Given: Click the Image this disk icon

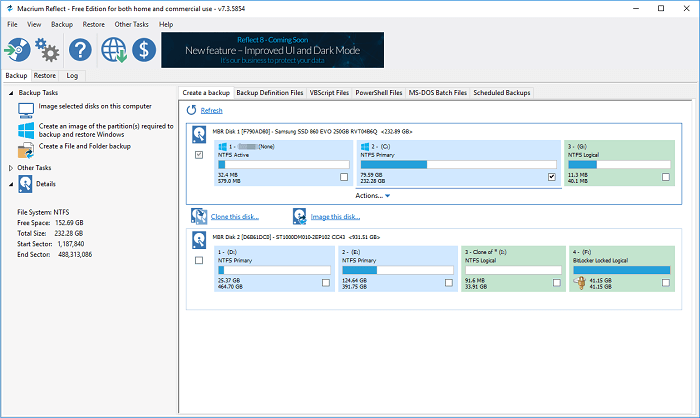Looking at the screenshot, I should (300, 216).
